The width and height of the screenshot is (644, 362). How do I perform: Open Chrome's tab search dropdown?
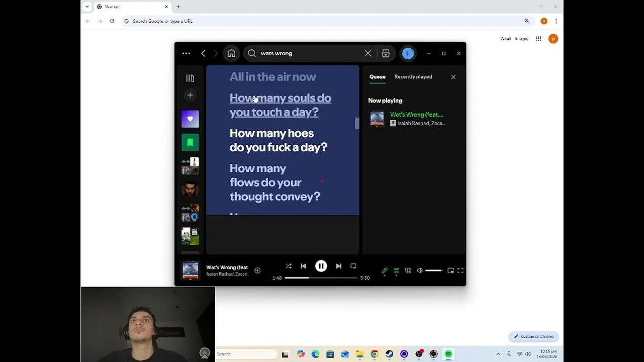[87, 7]
